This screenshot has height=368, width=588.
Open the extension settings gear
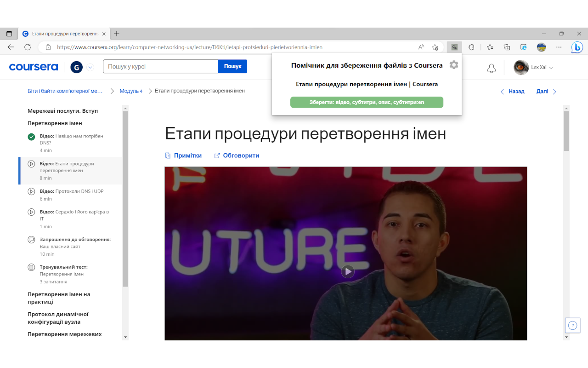[454, 65]
